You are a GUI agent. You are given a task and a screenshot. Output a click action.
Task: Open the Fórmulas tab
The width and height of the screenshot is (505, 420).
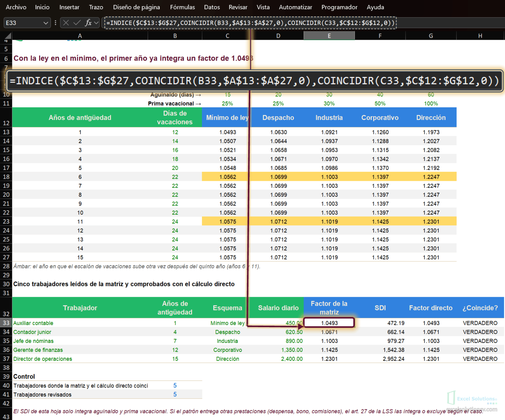[182, 7]
